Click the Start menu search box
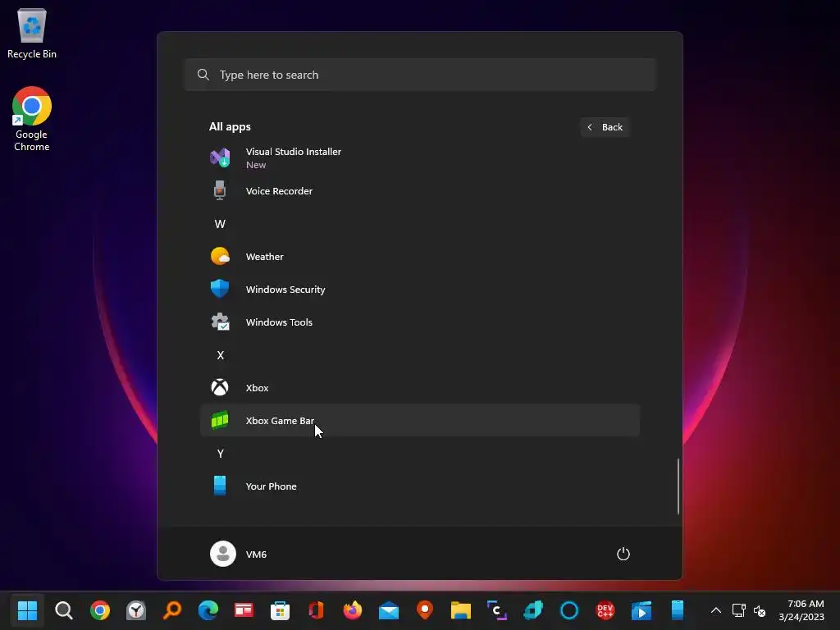 [420, 75]
